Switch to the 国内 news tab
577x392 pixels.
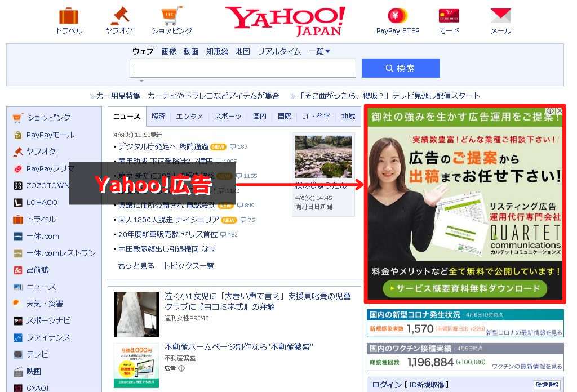coord(259,116)
